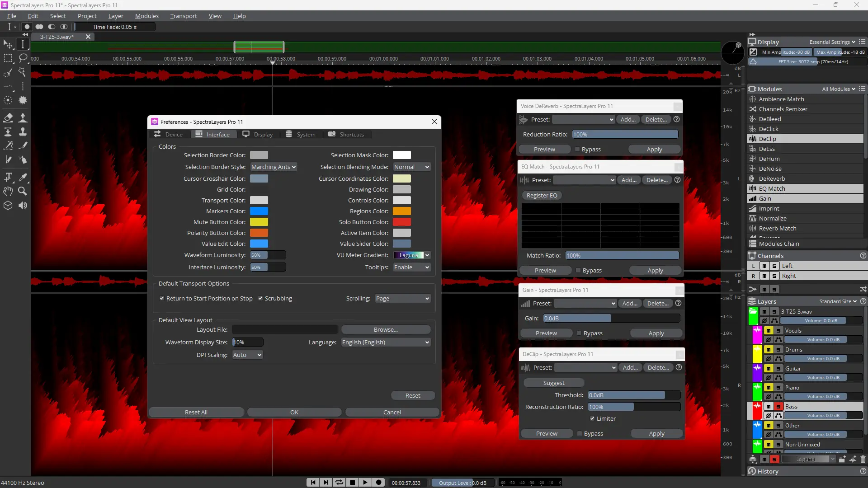The height and width of the screenshot is (488, 868).
Task: Open the Language dropdown
Action: (x=385, y=343)
